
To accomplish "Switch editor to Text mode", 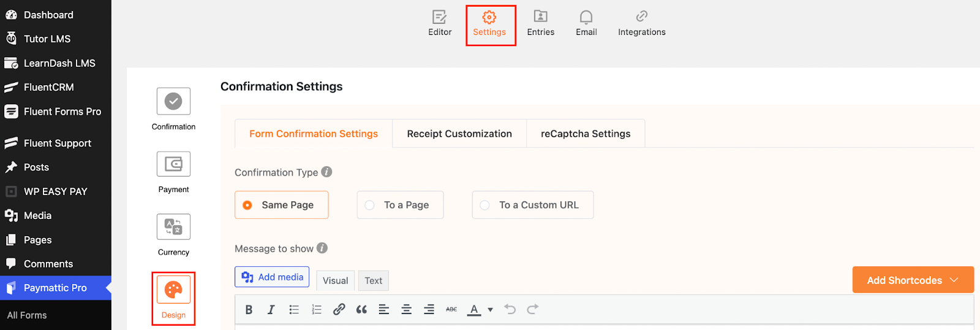I will click(x=373, y=281).
